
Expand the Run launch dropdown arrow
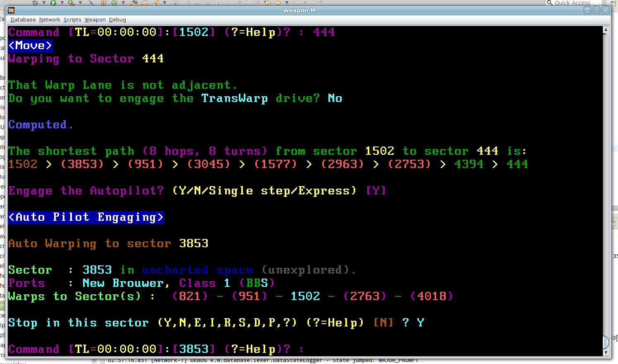click(x=62, y=2)
